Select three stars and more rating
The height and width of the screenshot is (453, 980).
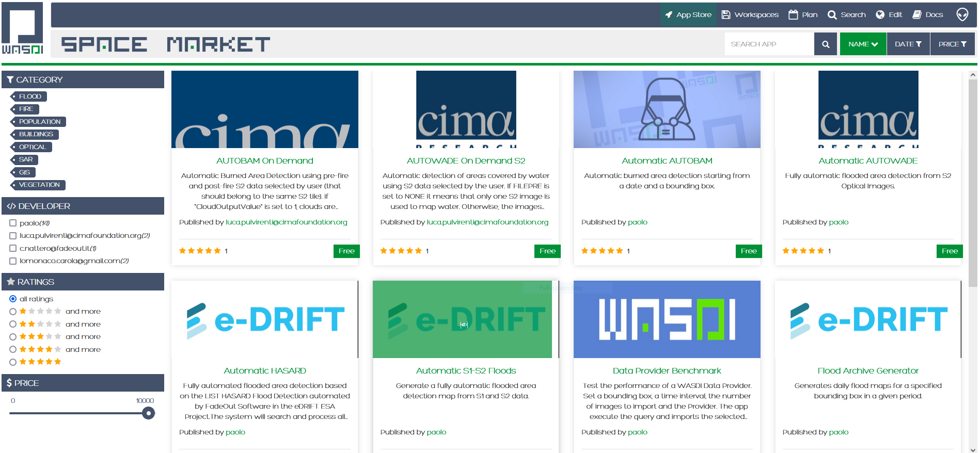(13, 336)
